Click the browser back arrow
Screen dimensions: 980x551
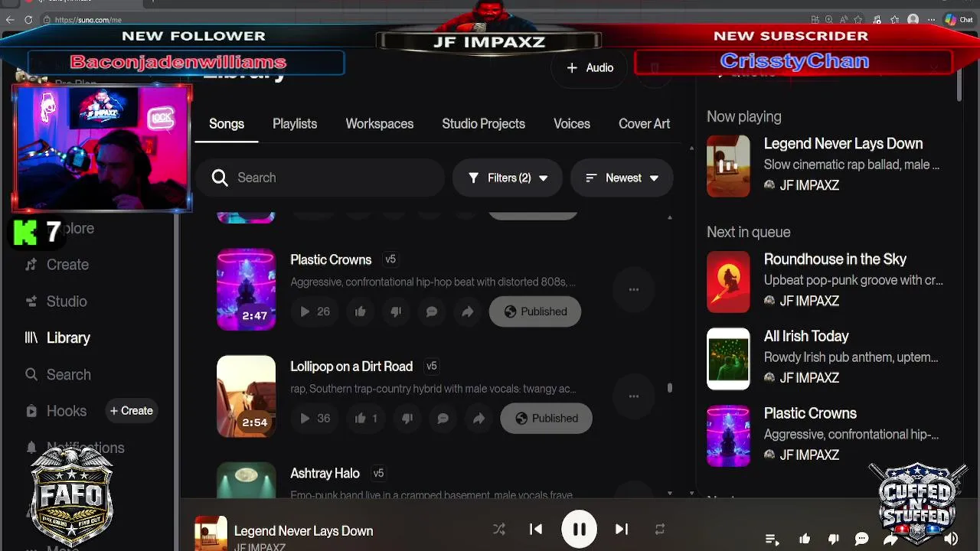click(10, 20)
